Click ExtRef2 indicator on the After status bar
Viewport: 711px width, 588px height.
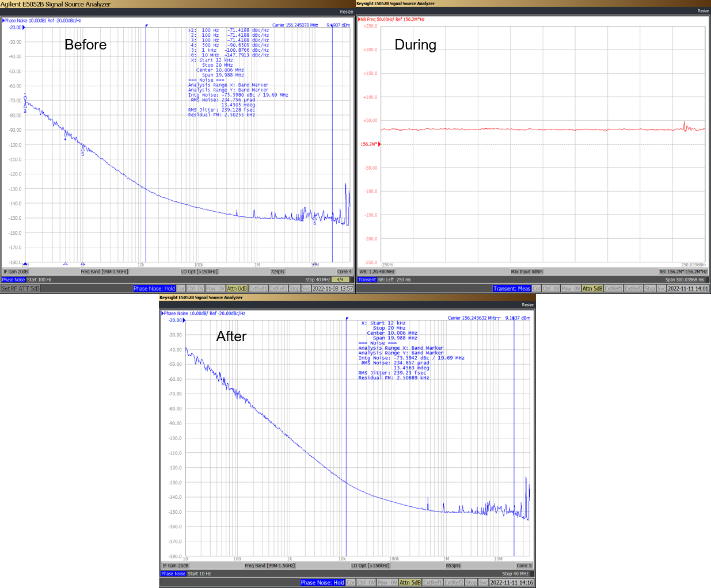(454, 583)
